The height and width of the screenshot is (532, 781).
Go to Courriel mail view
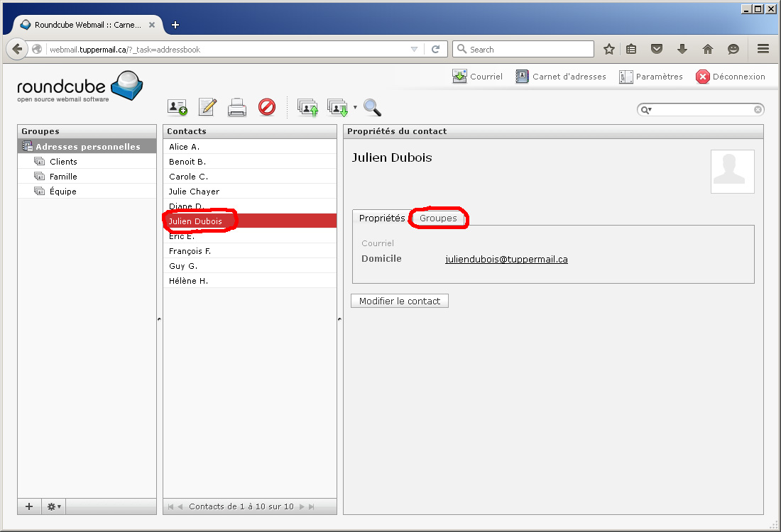pos(477,77)
